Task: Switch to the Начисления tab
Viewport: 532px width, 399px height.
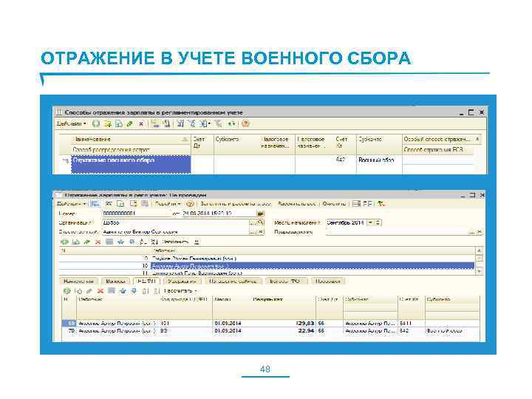Action: (79, 282)
